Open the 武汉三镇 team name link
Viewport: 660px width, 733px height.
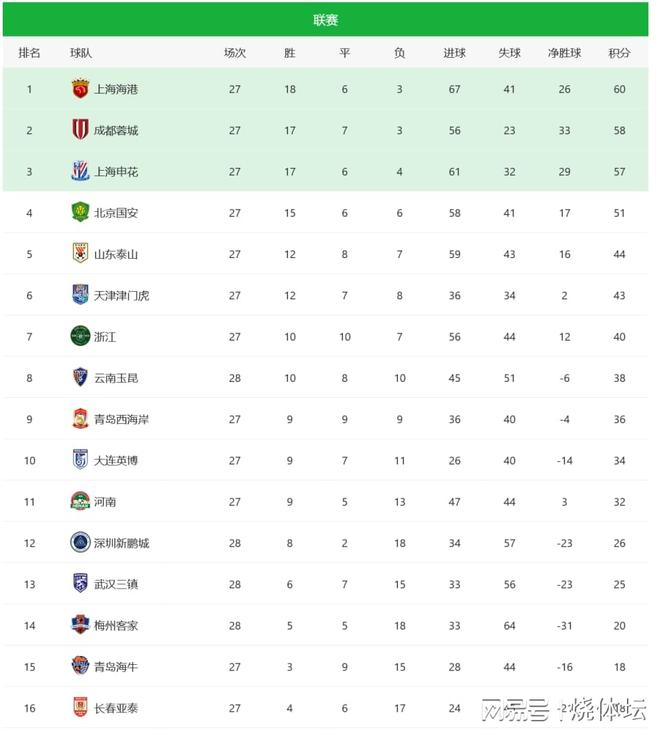pos(116,584)
